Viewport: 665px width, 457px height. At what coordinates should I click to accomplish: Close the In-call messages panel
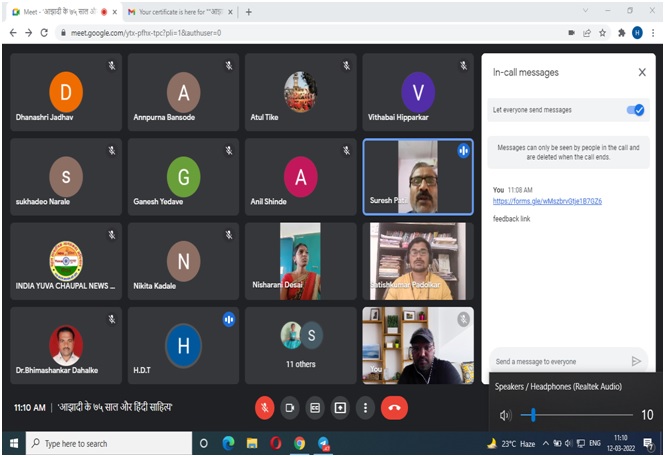tap(642, 73)
